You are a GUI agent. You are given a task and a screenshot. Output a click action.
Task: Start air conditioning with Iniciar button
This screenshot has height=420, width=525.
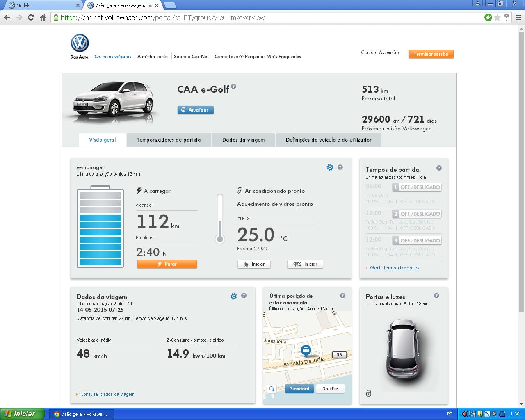pyautogui.click(x=254, y=264)
